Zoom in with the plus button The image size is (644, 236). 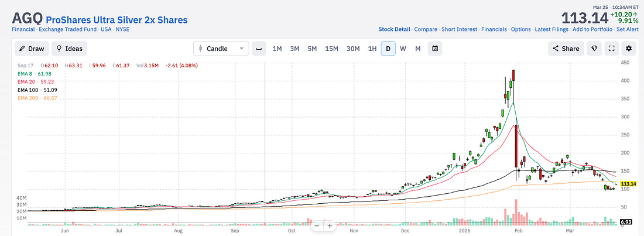[x=330, y=225]
